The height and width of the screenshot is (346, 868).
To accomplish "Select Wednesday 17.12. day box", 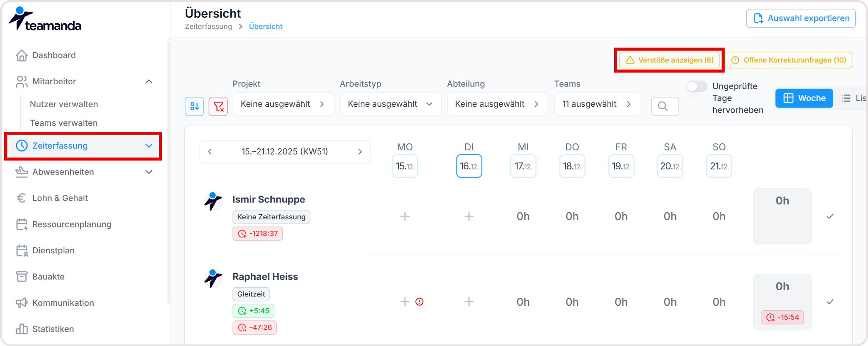I will pyautogui.click(x=523, y=166).
